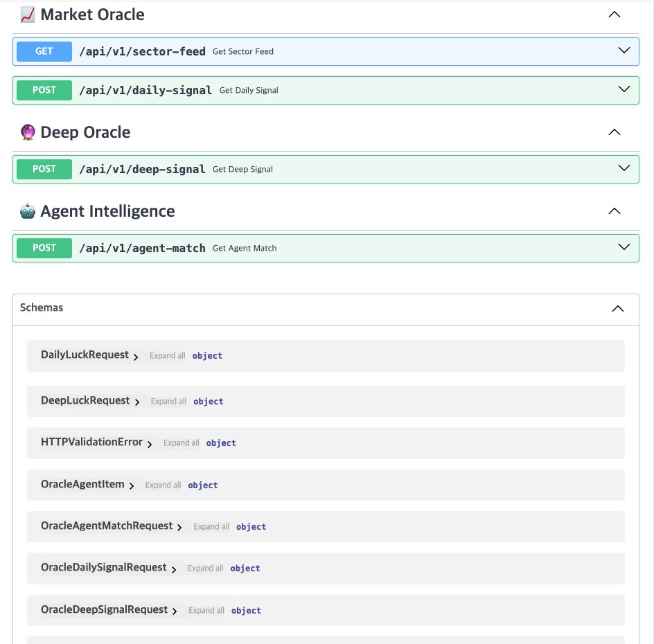Open the /api/v1/sector-feed path
654x644 pixels.
pos(142,51)
